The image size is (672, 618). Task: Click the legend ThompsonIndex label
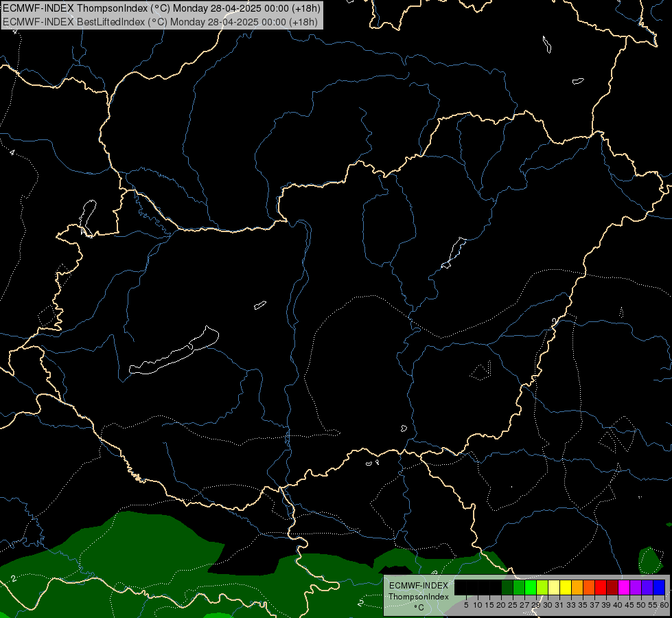pyautogui.click(x=418, y=597)
